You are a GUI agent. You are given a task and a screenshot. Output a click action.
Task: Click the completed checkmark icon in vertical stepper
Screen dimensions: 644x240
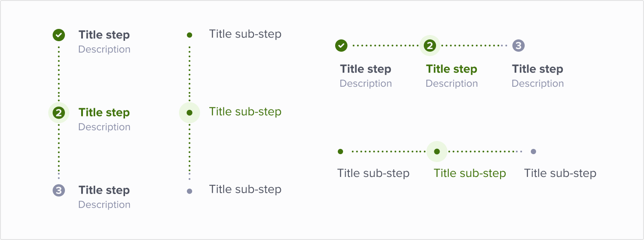(x=59, y=35)
